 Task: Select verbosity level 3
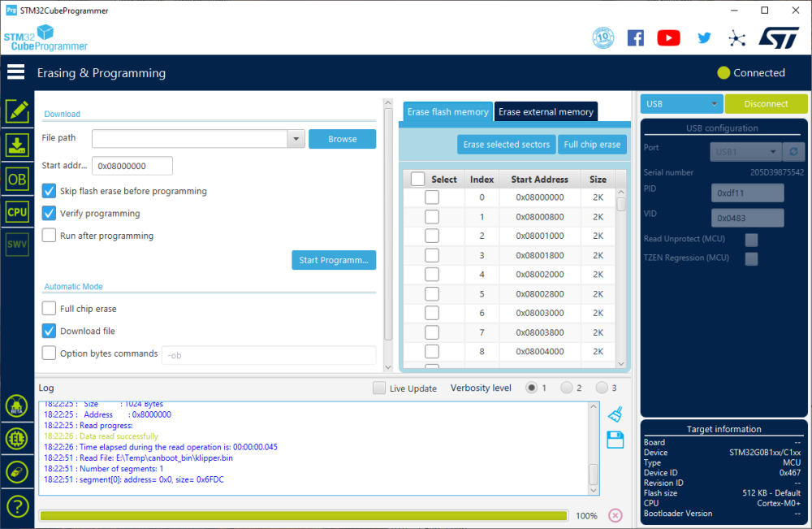602,388
